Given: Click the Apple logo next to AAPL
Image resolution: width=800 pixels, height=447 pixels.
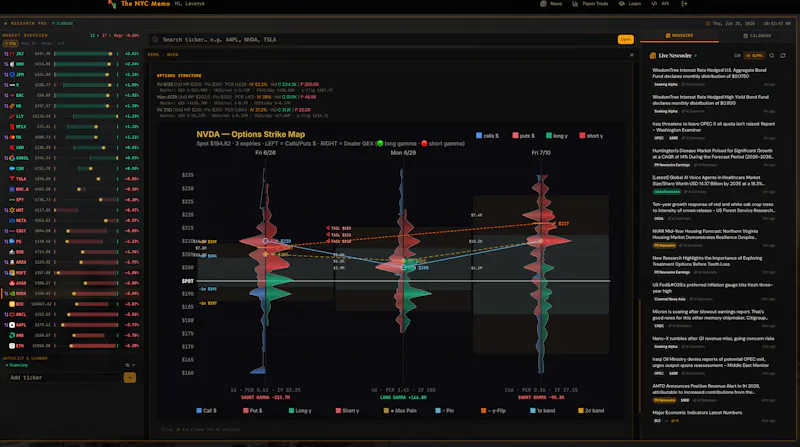Looking at the screenshot, I should pos(12,325).
